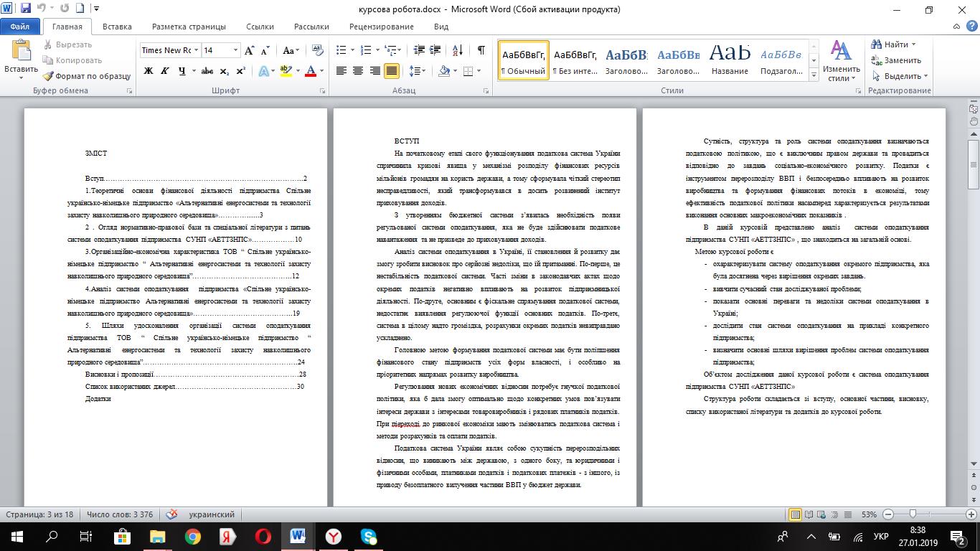
Task: Toggle the justify alignment button
Action: (x=392, y=71)
